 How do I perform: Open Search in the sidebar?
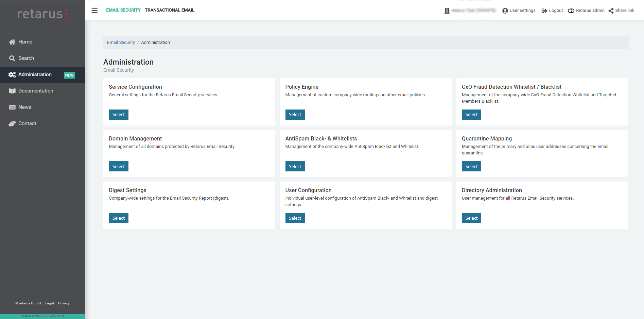click(42, 58)
